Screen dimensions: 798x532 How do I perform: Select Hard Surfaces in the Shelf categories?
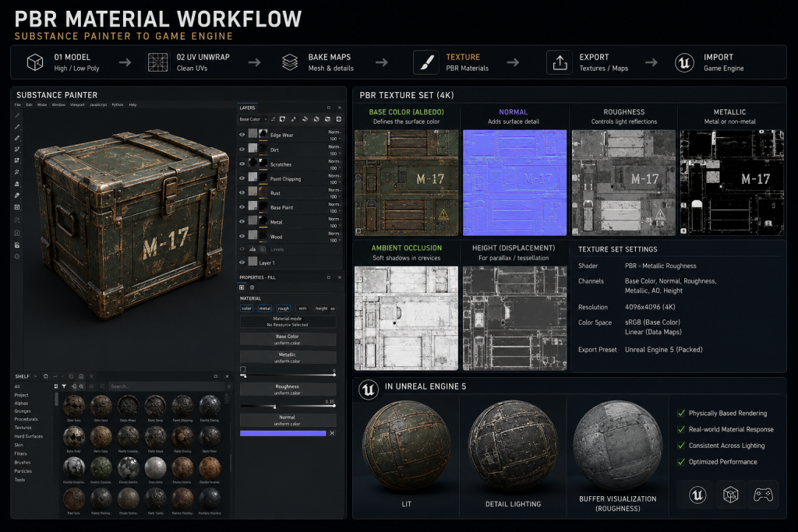pos(29,436)
